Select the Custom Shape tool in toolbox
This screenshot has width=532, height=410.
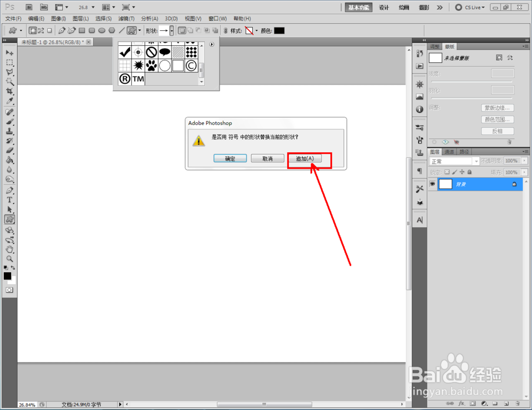[x=10, y=219]
